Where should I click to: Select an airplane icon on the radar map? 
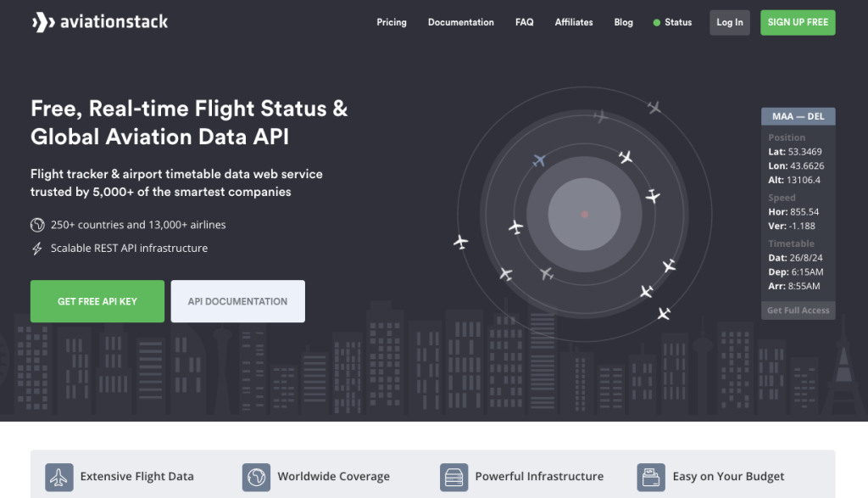tap(537, 159)
